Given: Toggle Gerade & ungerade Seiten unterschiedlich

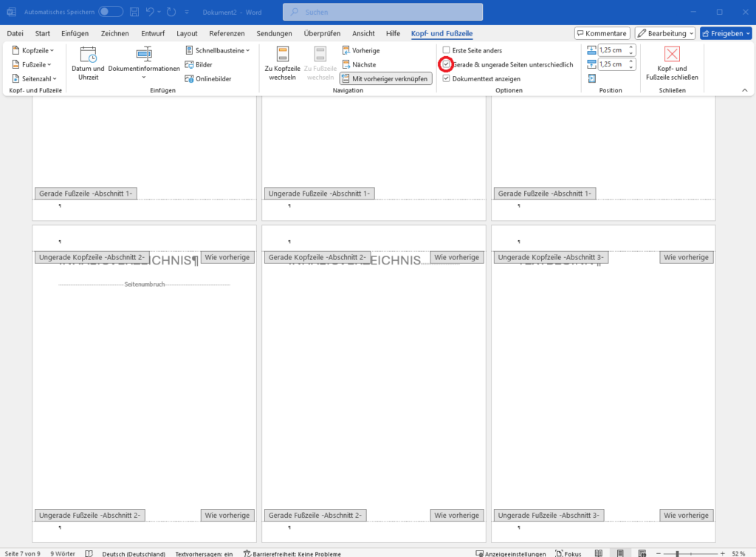Looking at the screenshot, I should coord(447,64).
